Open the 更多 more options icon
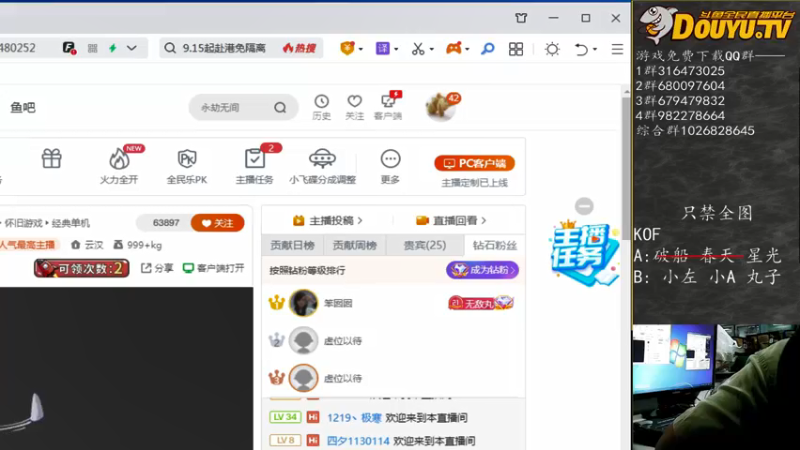 tap(390, 166)
